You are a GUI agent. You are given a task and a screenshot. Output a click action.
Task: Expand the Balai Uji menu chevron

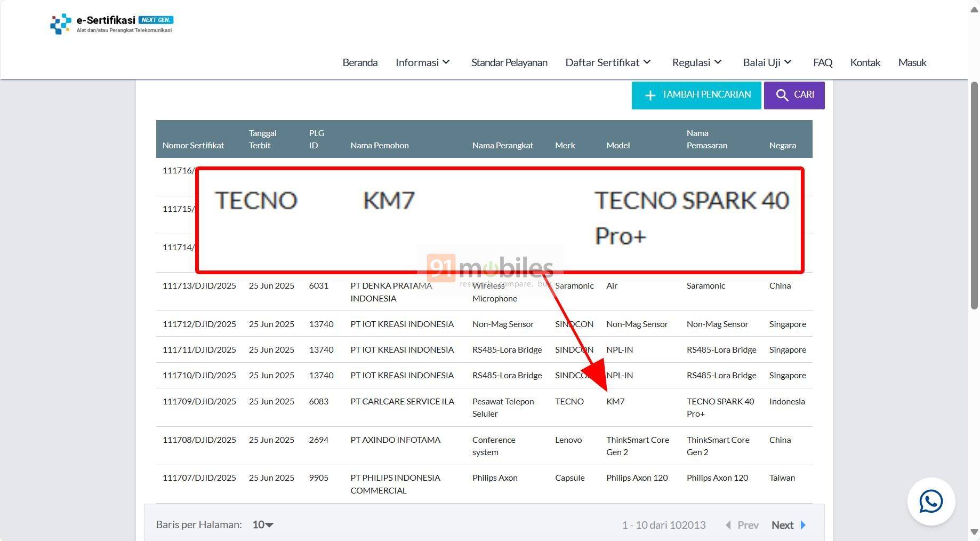click(x=788, y=62)
